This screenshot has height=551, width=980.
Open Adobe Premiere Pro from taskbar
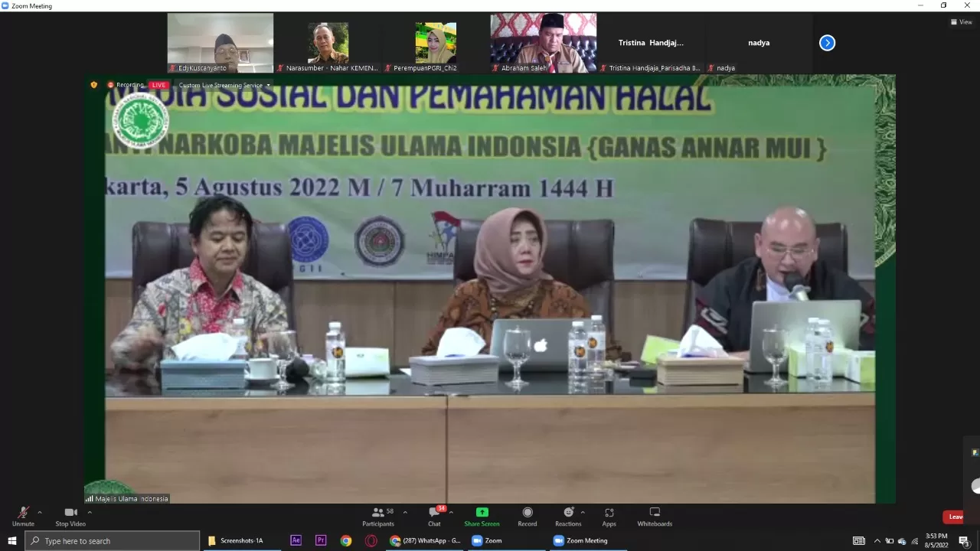coord(321,540)
